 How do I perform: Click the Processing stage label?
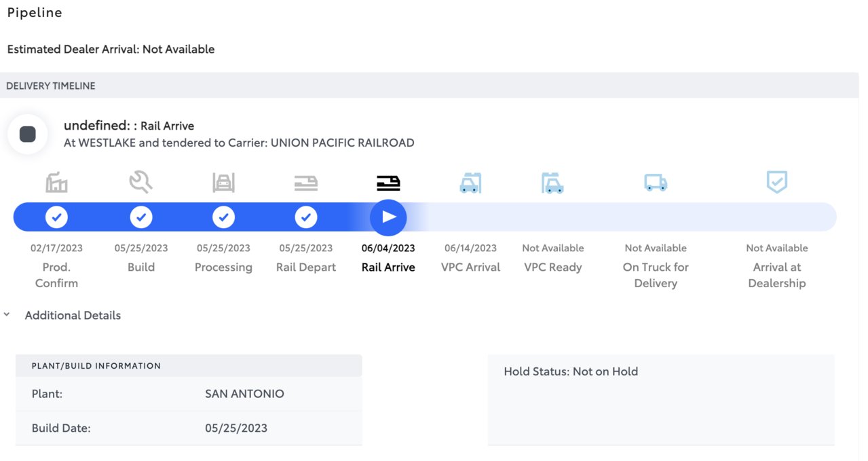[x=223, y=268]
